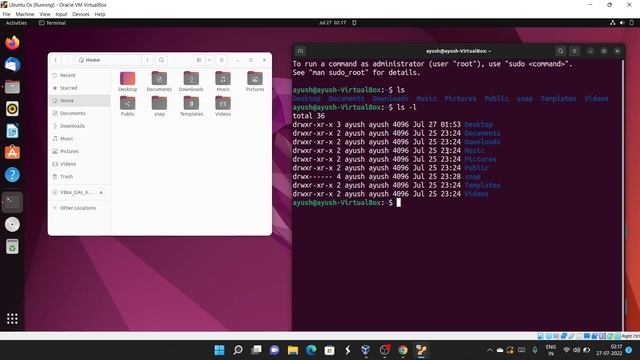
Task: Open Windows Start menu
Action: (219, 350)
